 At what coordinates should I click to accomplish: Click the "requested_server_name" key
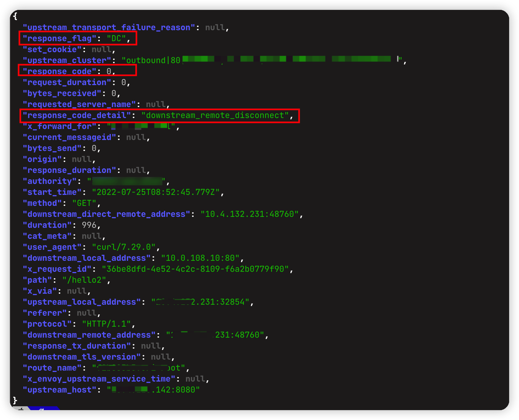(79, 104)
